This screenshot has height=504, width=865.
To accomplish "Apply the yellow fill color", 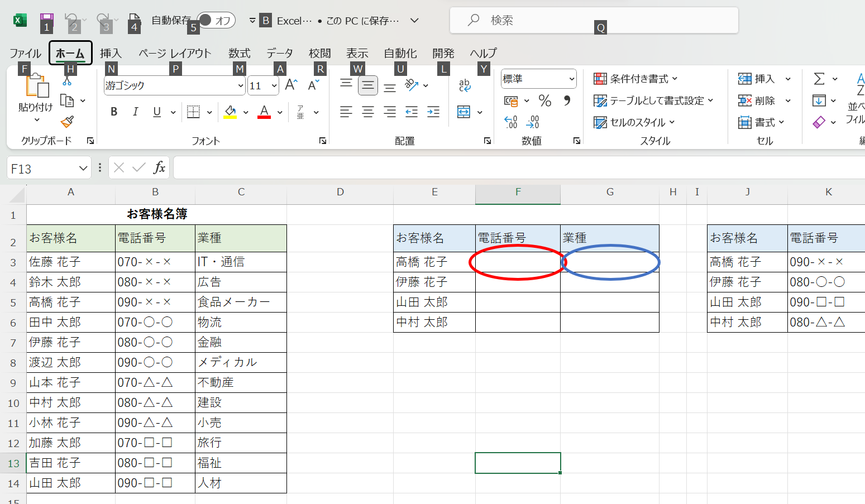I will (x=230, y=112).
